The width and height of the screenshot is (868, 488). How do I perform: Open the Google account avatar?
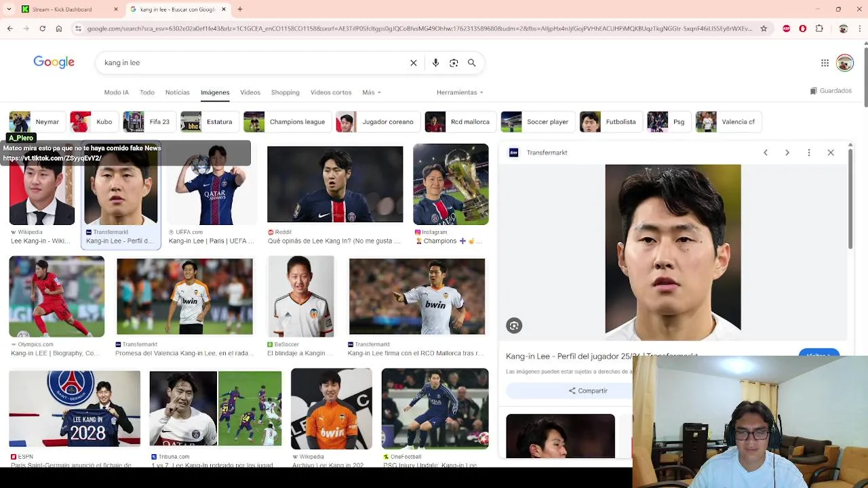tap(844, 63)
